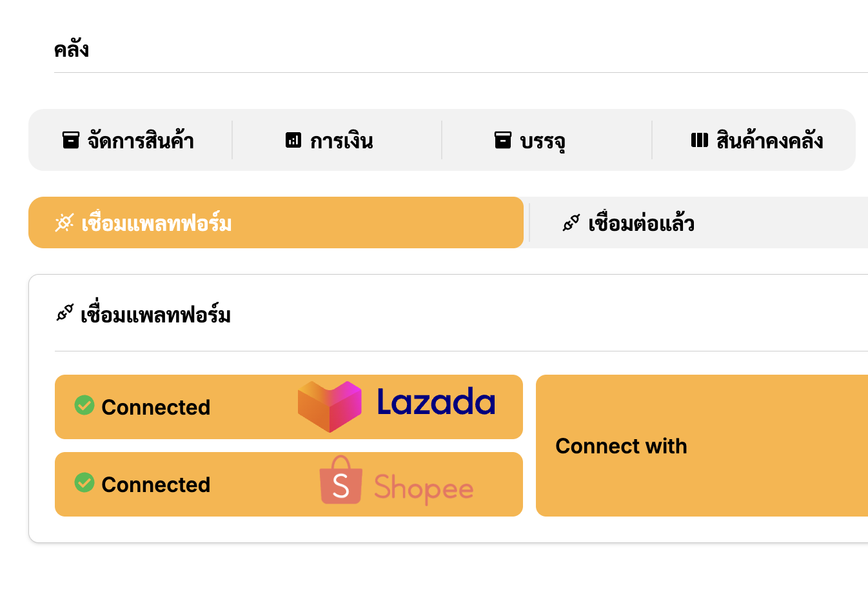Switch to the การเงิน tab
This screenshot has width=868, height=592.
pos(340,140)
